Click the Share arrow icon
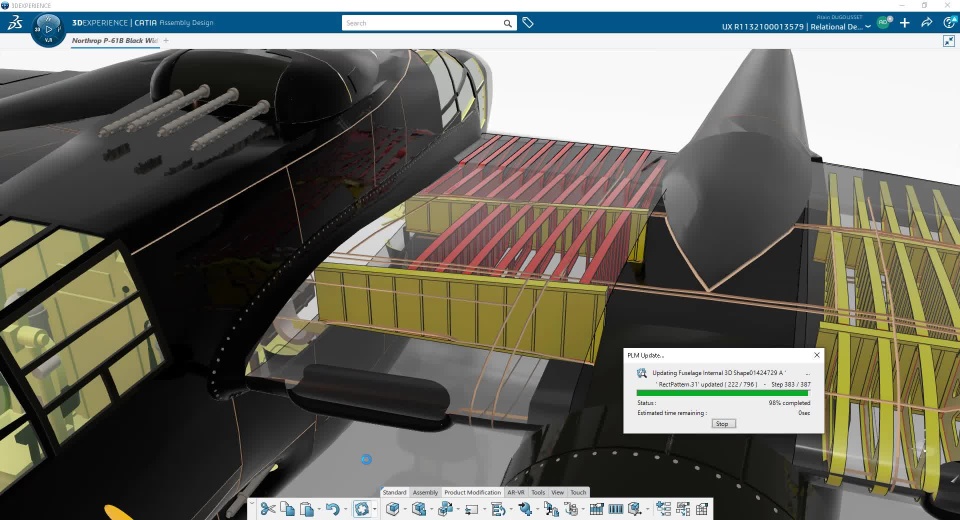Screen dimensions: 960x520 (x=926, y=23)
